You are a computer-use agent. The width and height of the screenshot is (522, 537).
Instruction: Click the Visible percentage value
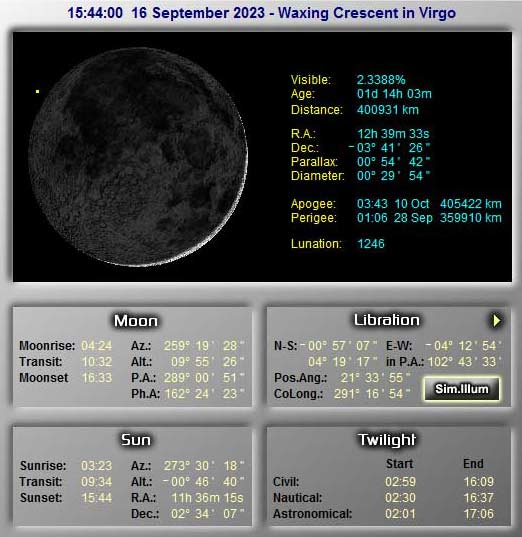381,80
